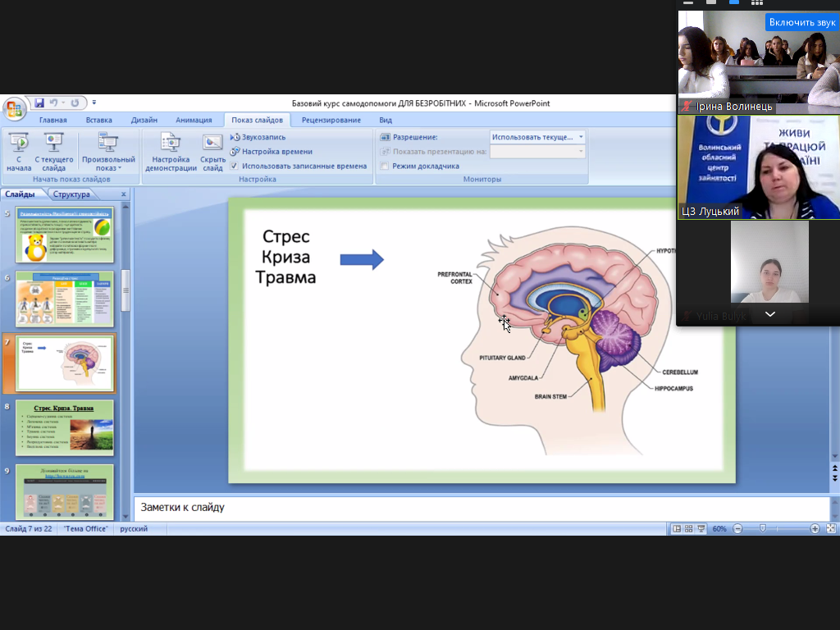Enable Режим докладчика checkbox

pyautogui.click(x=385, y=166)
